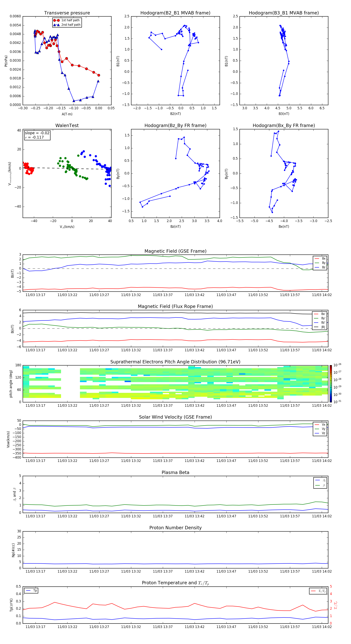The height and width of the screenshot is (644, 351).
Task: Select Bx' in the Flux Rope legend
Action: [x=320, y=314]
